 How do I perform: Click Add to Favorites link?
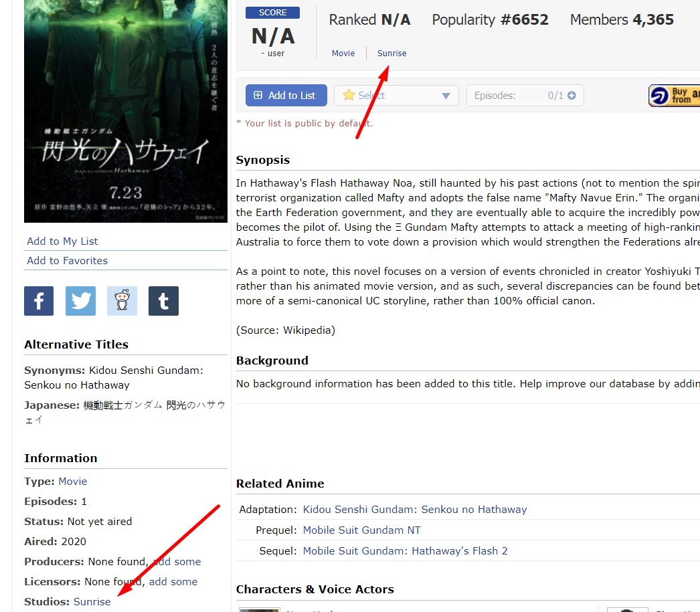tap(67, 261)
